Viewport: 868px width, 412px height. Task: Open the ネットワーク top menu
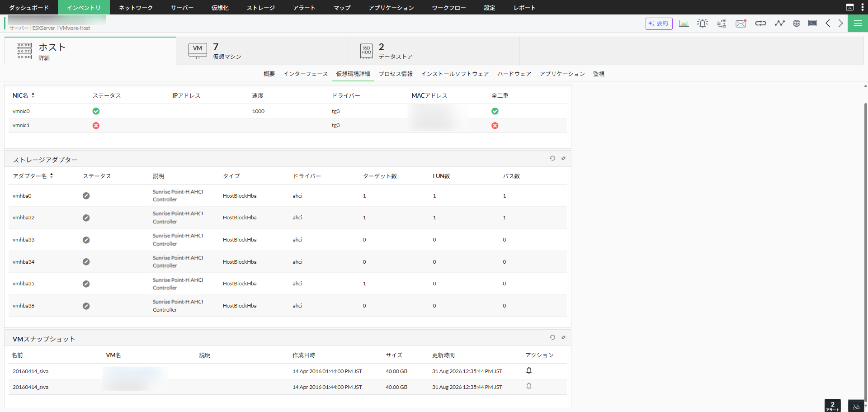(136, 8)
